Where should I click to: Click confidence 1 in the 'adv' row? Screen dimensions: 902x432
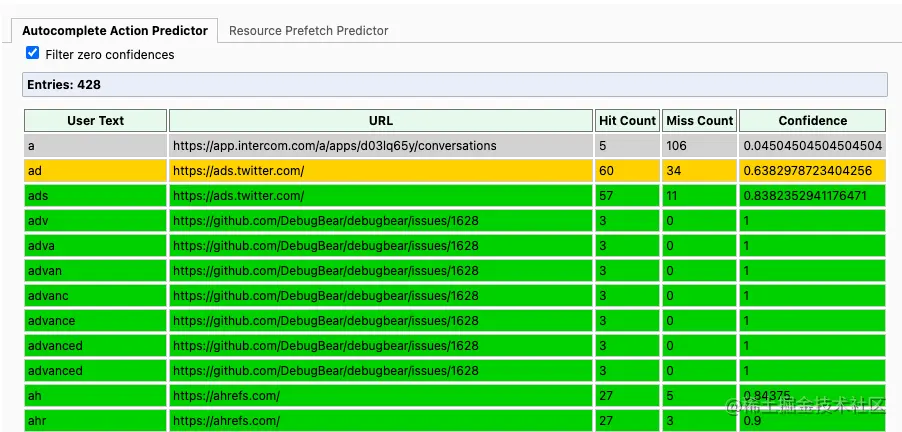coord(812,221)
